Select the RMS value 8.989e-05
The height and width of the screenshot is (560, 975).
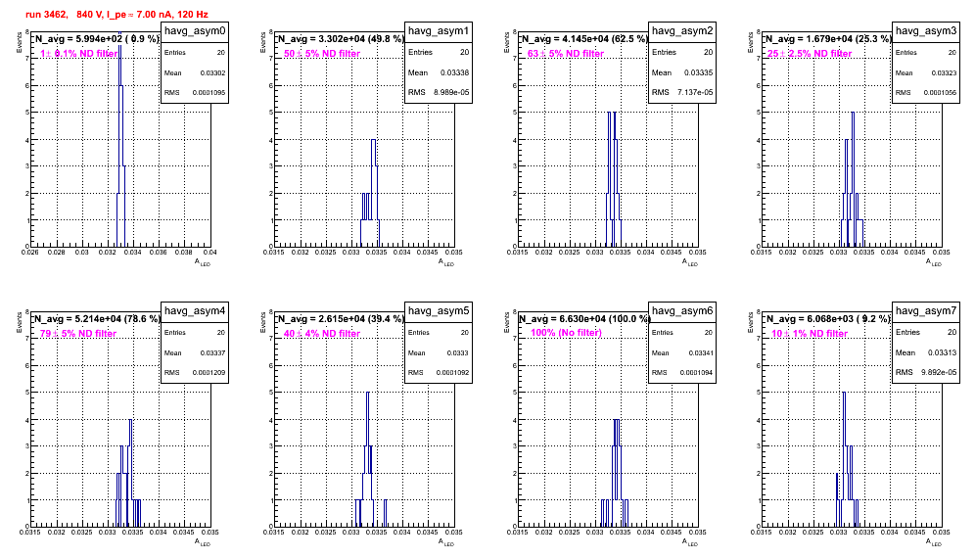coord(451,92)
